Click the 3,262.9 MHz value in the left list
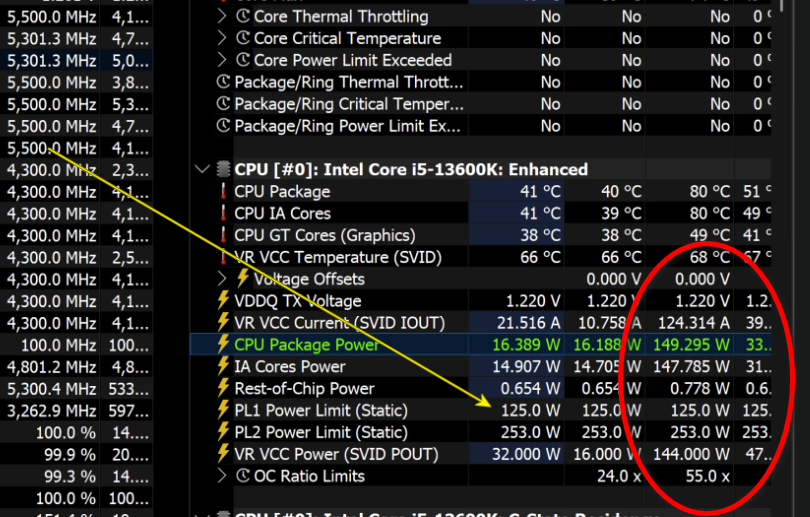 [x=52, y=411]
